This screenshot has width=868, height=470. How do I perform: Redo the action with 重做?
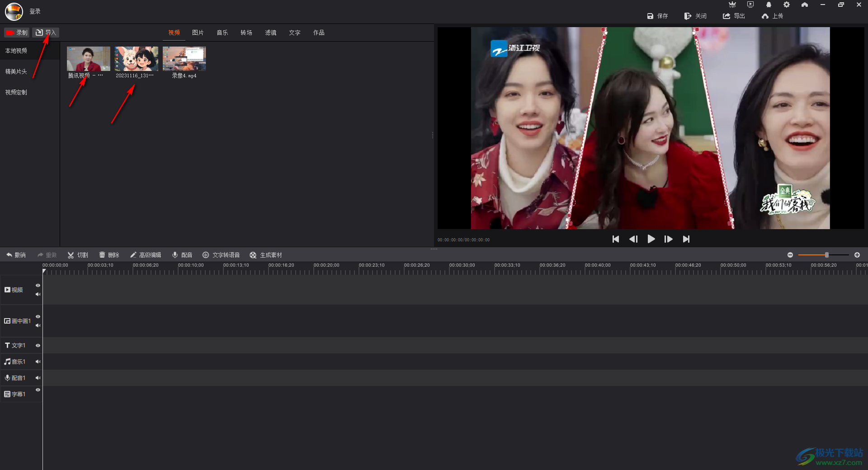pos(47,255)
